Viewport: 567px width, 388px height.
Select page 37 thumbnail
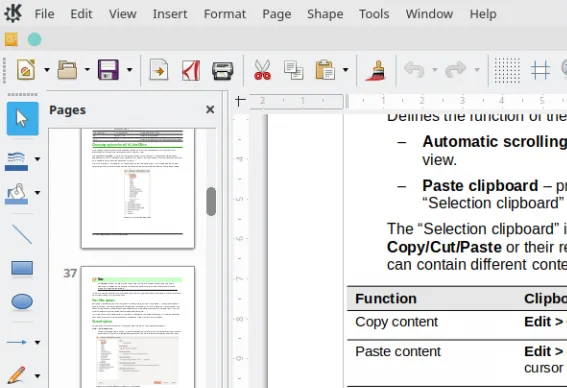(x=138, y=327)
